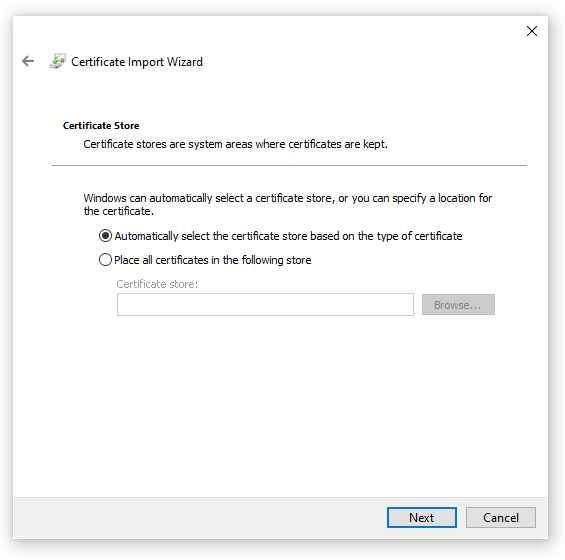Click the 'Certificate Store' heading text
565x560 pixels.
(x=101, y=126)
